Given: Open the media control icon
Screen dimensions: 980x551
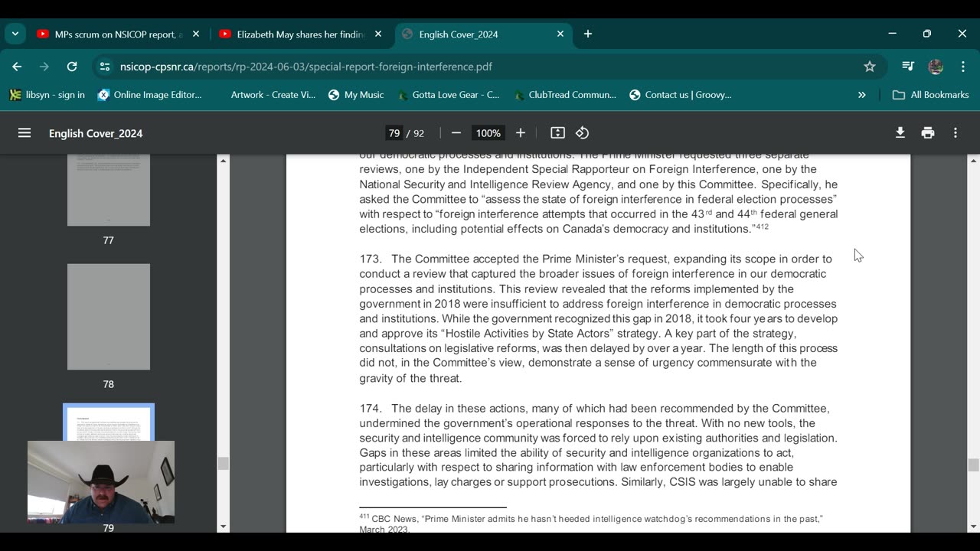Looking at the screenshot, I should tap(908, 67).
